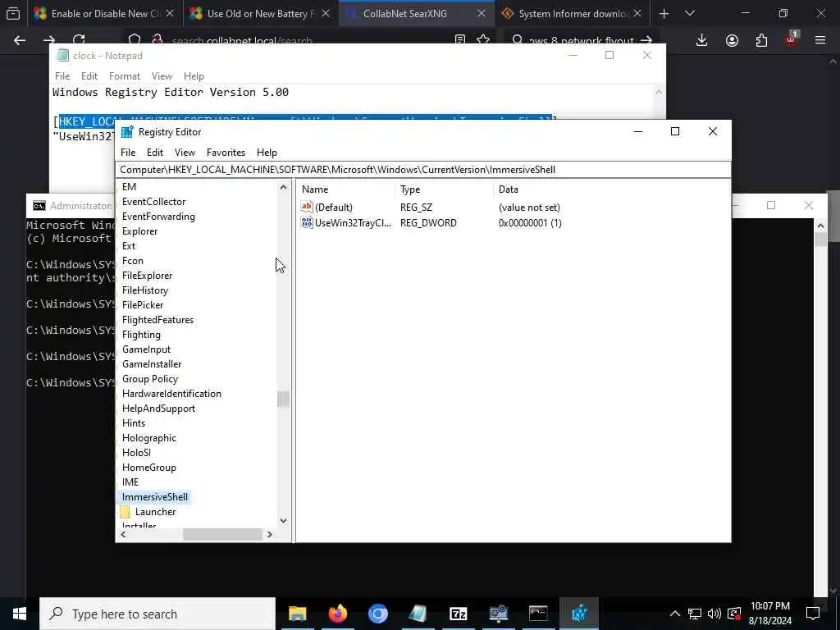Open Registry Editor taskbar icon
Image resolution: width=840 pixels, height=630 pixels.
(579, 614)
